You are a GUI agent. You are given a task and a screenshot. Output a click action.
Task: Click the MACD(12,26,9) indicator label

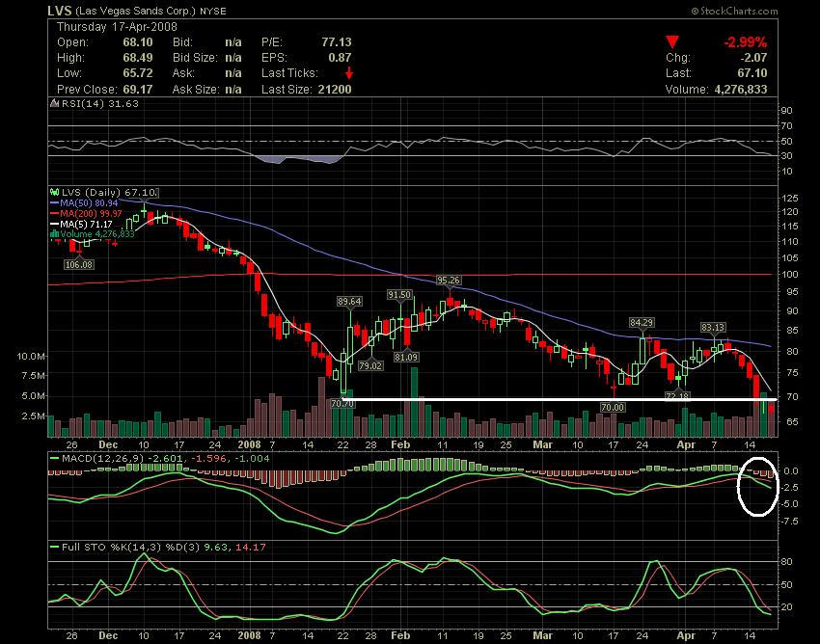[103, 459]
